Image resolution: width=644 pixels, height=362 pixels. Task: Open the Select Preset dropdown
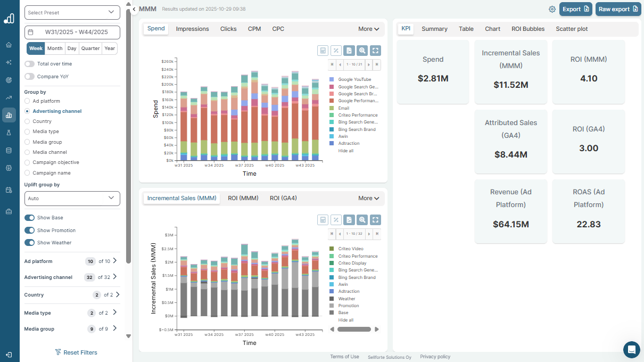tap(72, 12)
